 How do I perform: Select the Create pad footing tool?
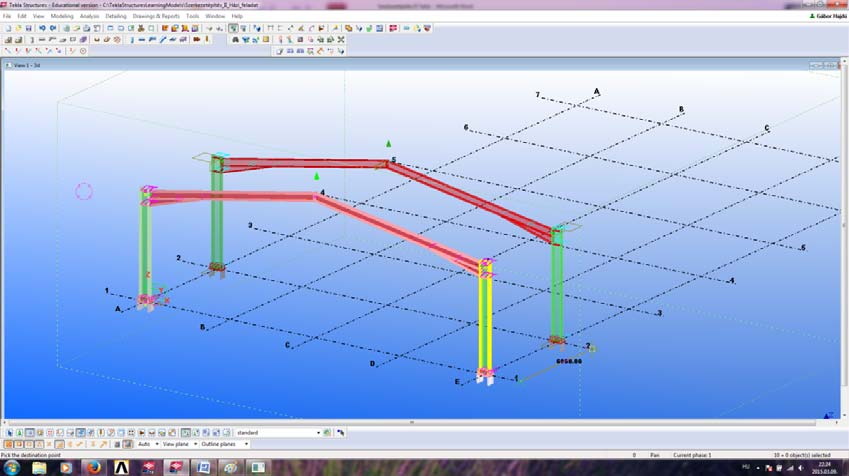(x=8, y=40)
